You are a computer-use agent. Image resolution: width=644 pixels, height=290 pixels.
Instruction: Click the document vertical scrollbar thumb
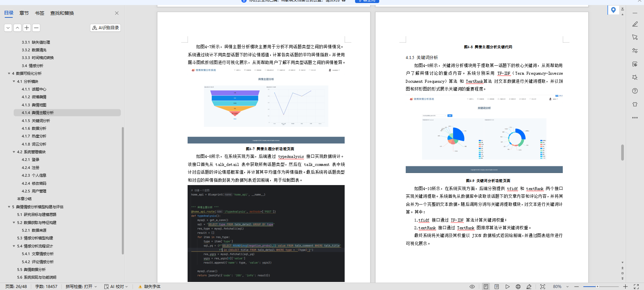623,153
